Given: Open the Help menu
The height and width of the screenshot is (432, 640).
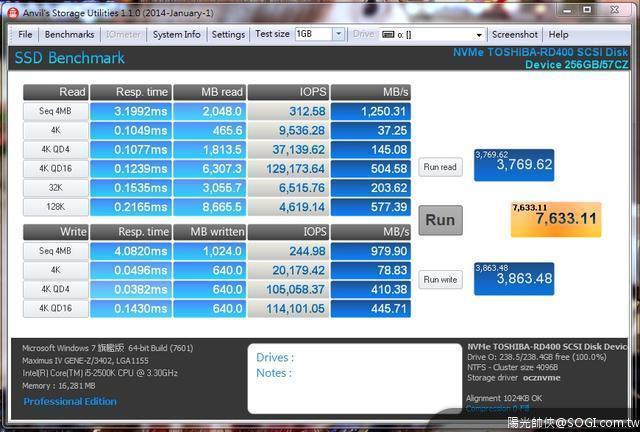Looking at the screenshot, I should [557, 34].
